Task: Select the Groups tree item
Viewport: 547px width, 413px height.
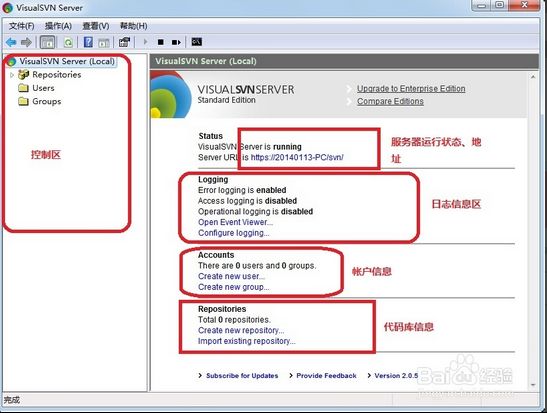Action: [x=47, y=102]
